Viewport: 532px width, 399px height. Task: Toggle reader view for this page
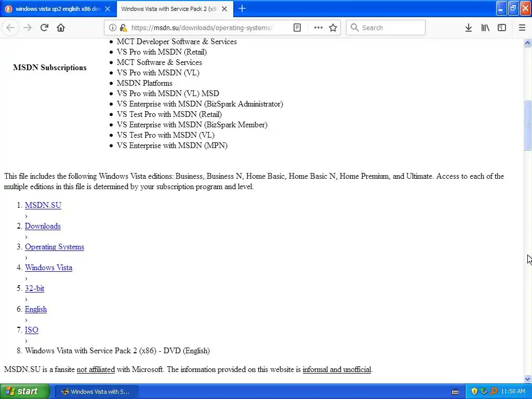click(x=297, y=28)
